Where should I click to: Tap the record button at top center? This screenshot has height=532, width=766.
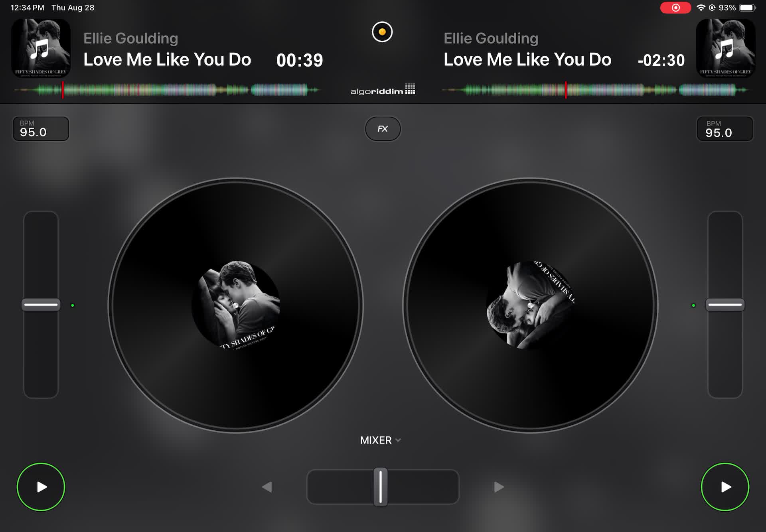click(x=382, y=32)
